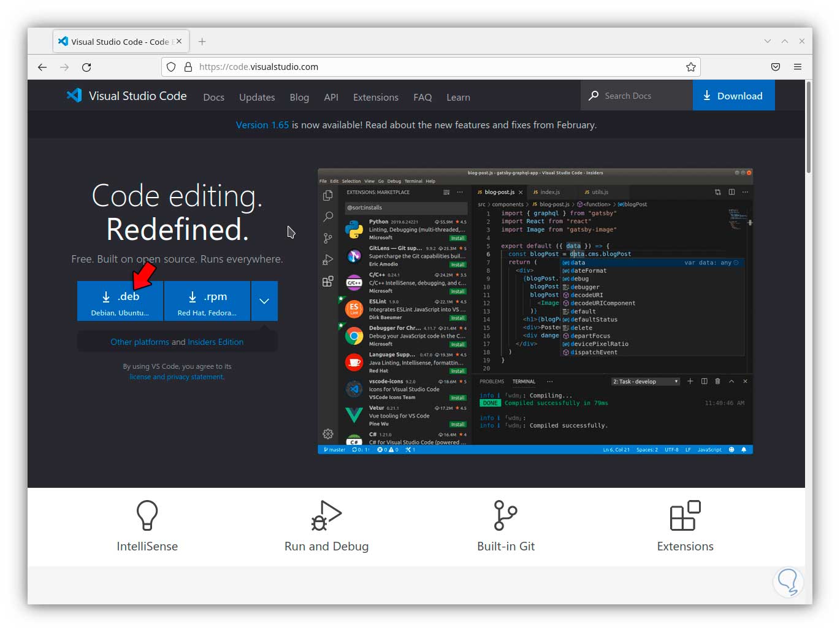The height and width of the screenshot is (632, 840).
Task: Click the 'By using VS Code, you agree to its' text
Action: point(177,366)
